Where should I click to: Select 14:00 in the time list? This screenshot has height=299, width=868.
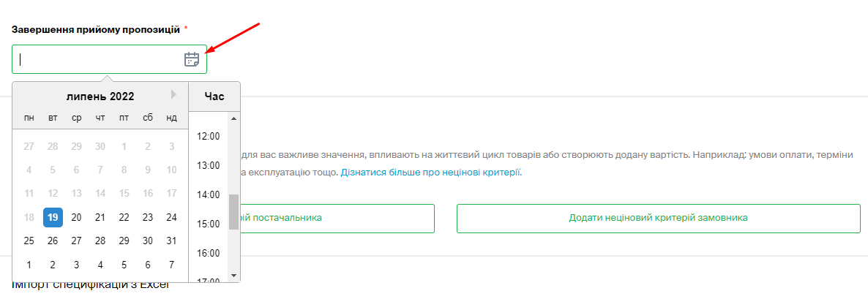(x=209, y=194)
